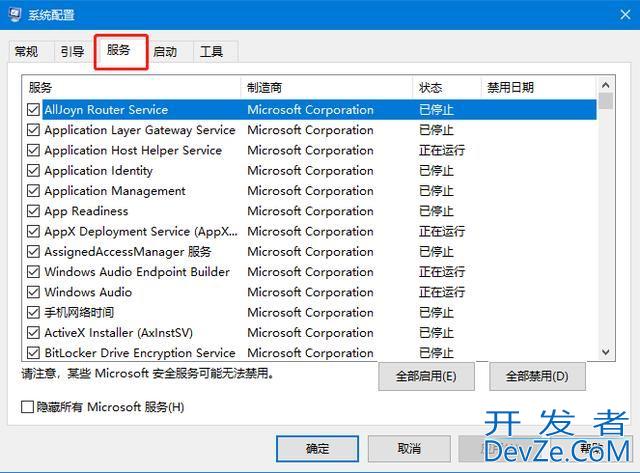The height and width of the screenshot is (473, 640).
Task: Click 已停止 status of App Readiness
Action: 436,211
